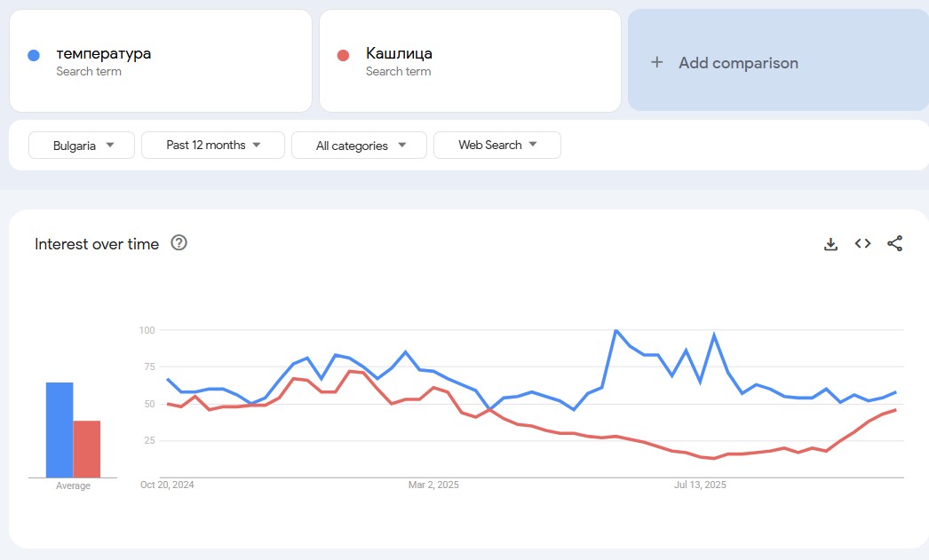
Task: Change the Web Search type dropdown
Action: click(x=496, y=146)
